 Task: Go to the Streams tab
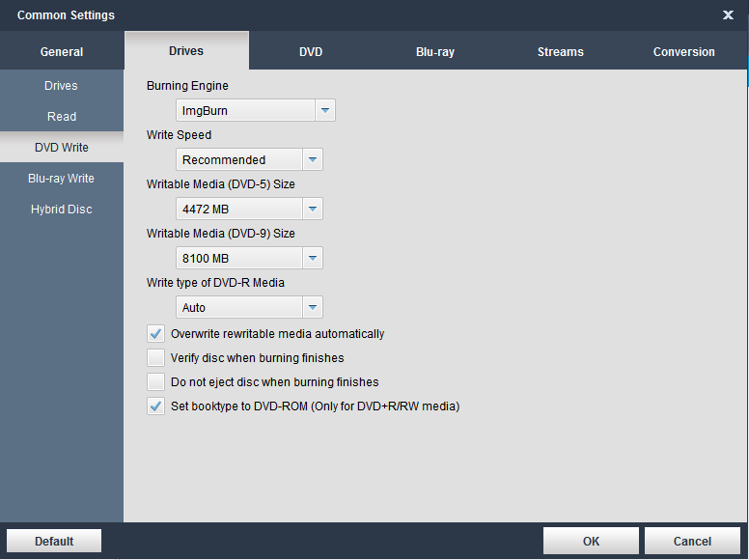point(561,51)
